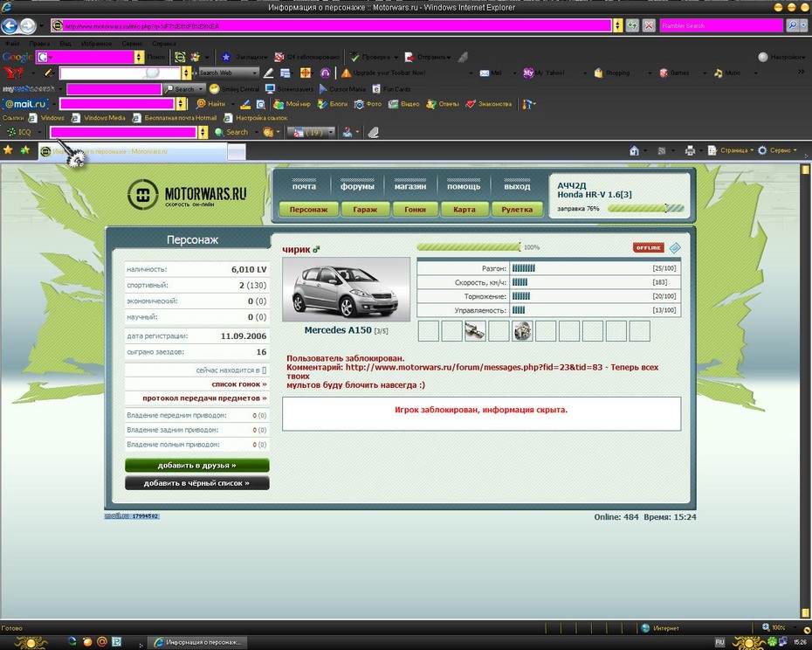Open Фото camera icon on Mail.ru toolbar
The width and height of the screenshot is (812, 650).
(x=358, y=104)
